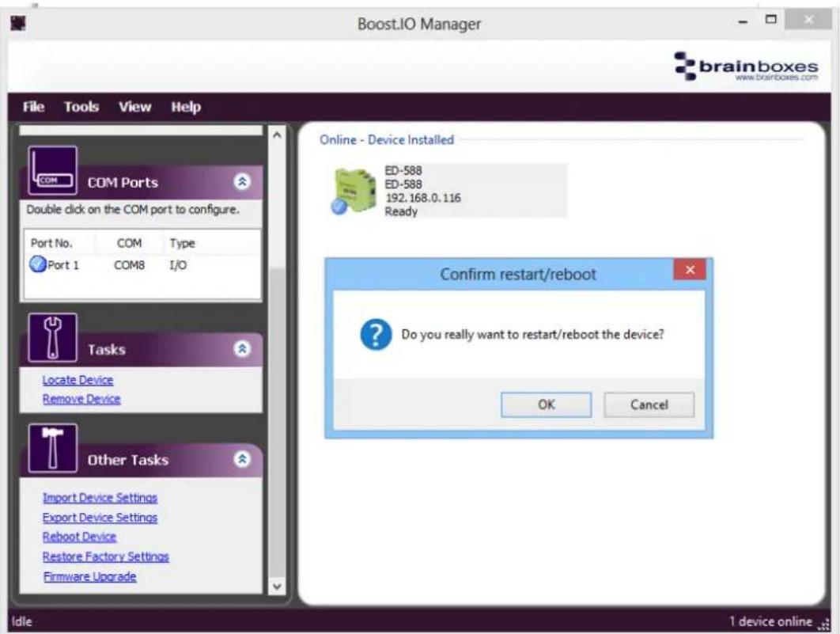Viewport: 840px width, 634px height.
Task: Select the I/O type cell
Action: point(178,265)
